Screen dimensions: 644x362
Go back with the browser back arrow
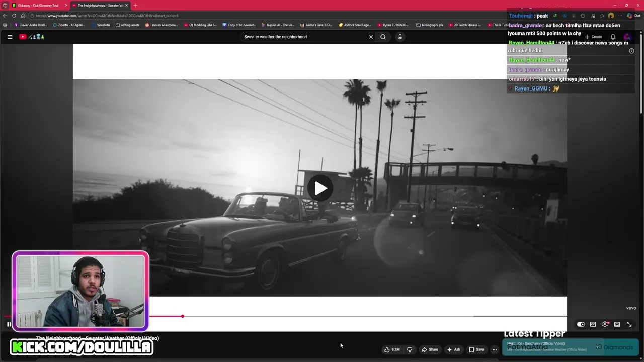point(5,16)
